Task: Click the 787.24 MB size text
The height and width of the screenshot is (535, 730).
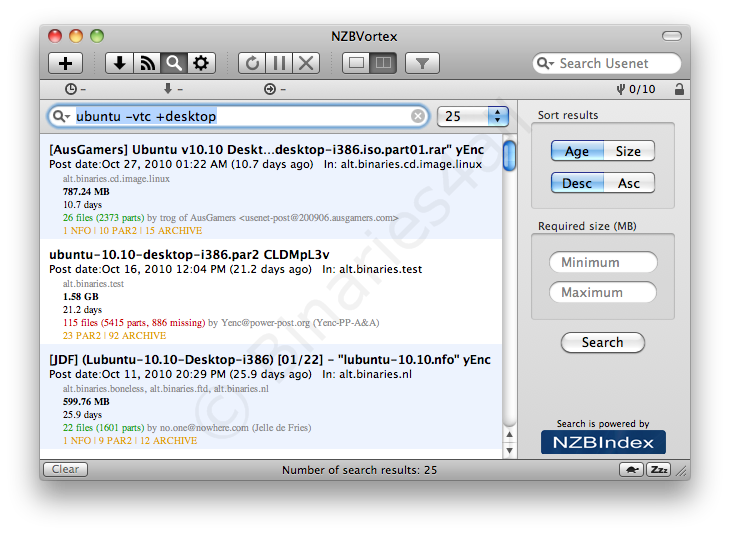Action: (86, 191)
